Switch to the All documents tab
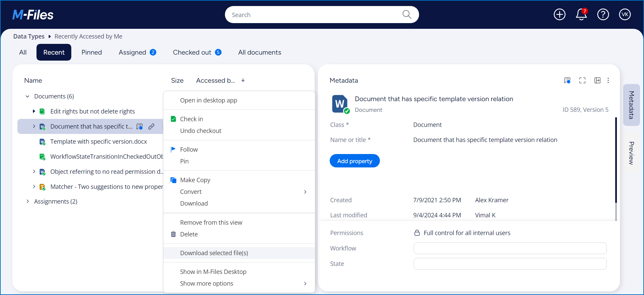The width and height of the screenshot is (644, 295). tap(260, 52)
